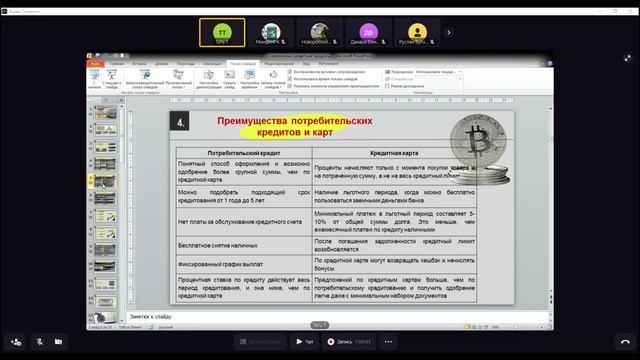
Task: Show next participants with chevron arrow
Action: coord(449,33)
